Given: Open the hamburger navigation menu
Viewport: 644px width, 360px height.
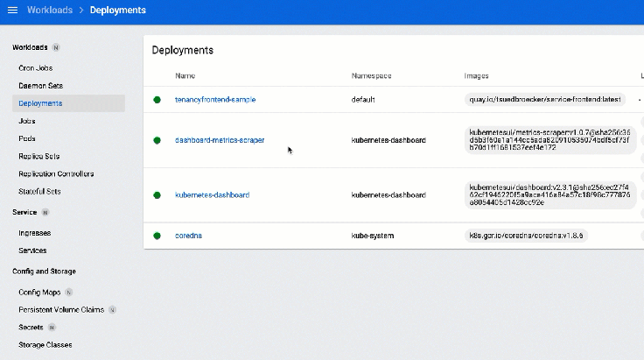Looking at the screenshot, I should coord(13,10).
